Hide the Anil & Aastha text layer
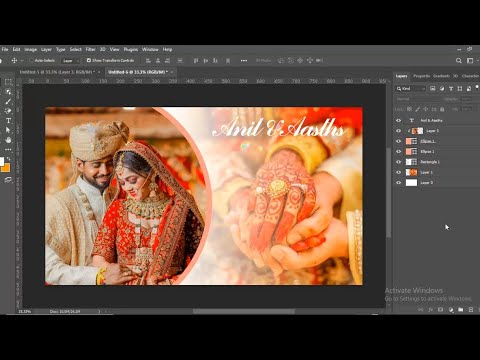This screenshot has width=480, height=360. [x=399, y=120]
